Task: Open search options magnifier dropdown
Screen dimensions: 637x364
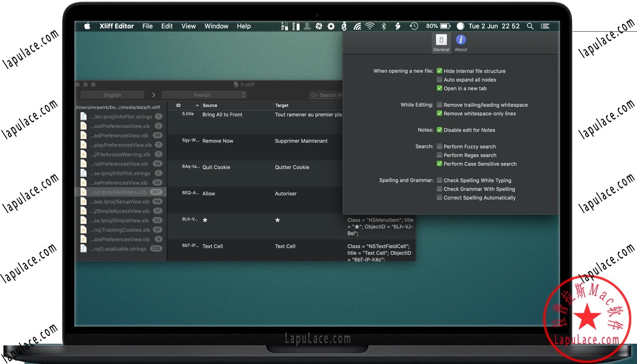Action: [x=315, y=95]
